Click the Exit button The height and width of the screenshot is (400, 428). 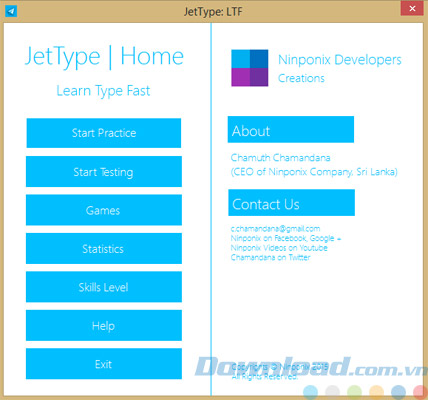104,364
